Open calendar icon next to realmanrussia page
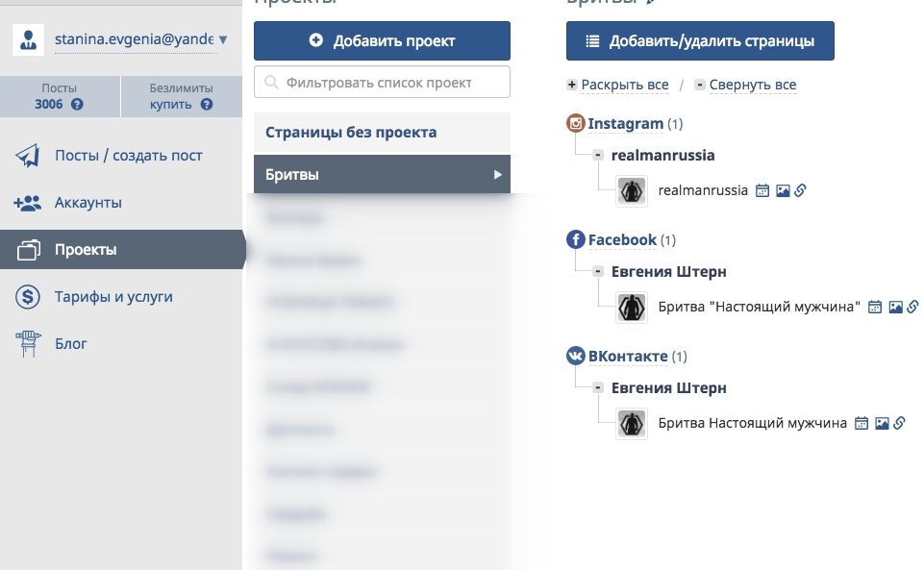This screenshot has width=924, height=570. 762,190
